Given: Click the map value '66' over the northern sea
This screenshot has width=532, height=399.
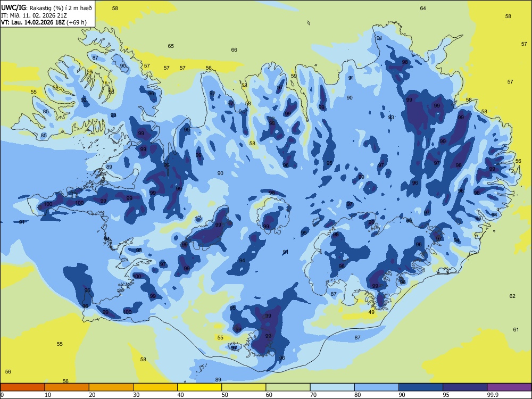Looking at the screenshot, I should click(x=234, y=50).
